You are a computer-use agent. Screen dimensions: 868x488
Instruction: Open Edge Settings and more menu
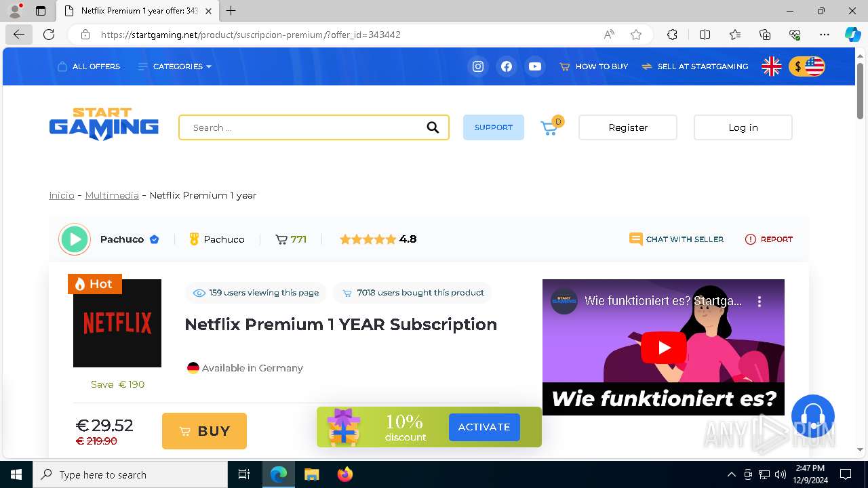point(825,35)
